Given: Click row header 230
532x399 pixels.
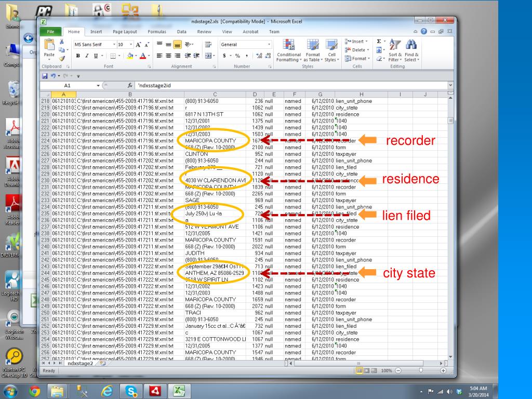Looking at the screenshot, I should [46, 180].
